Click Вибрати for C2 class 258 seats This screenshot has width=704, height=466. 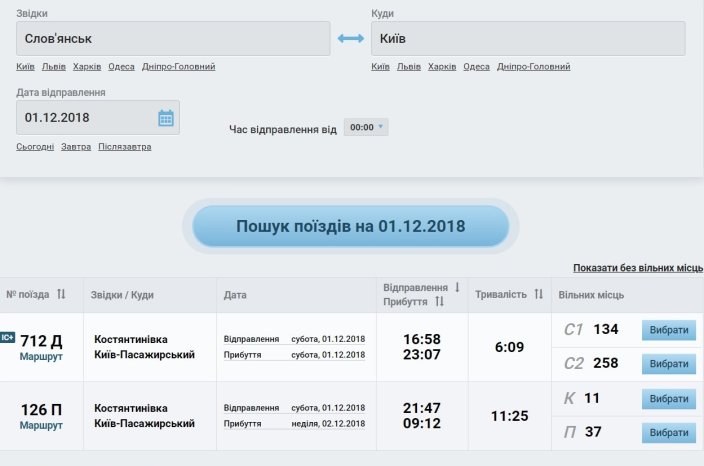point(669,364)
